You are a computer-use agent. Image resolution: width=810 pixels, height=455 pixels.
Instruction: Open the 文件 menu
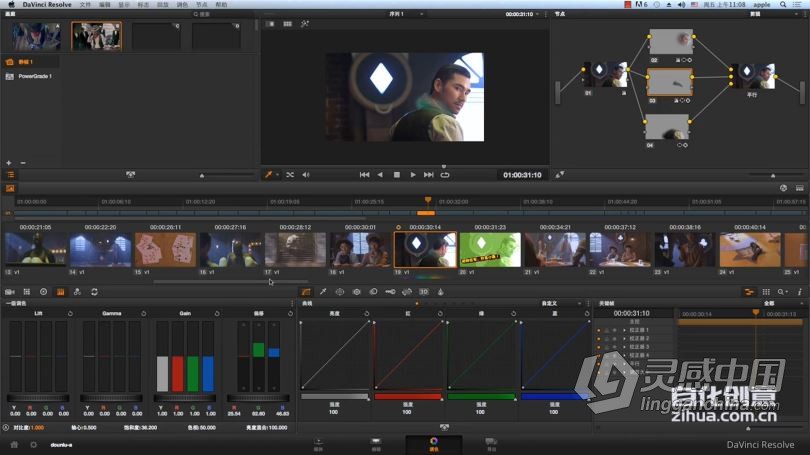[85, 4]
